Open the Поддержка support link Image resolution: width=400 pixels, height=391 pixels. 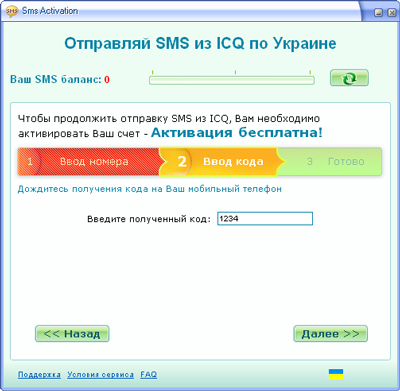click(x=39, y=375)
